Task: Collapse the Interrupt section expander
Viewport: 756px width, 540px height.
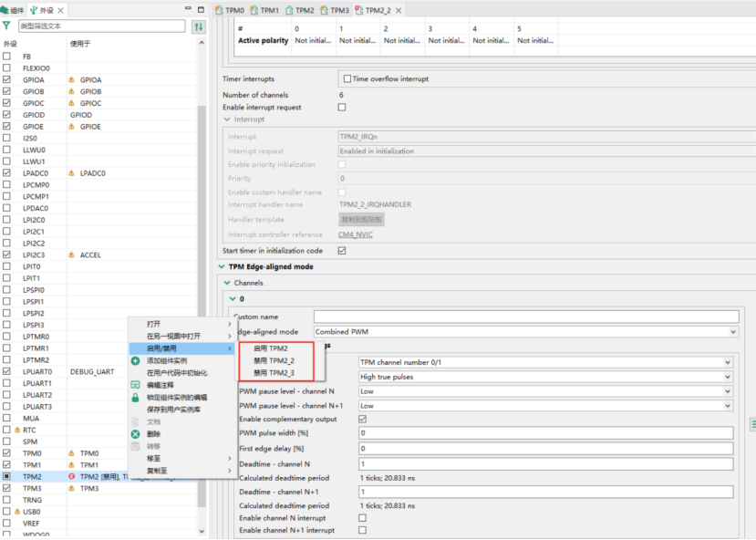Action: coord(227,119)
